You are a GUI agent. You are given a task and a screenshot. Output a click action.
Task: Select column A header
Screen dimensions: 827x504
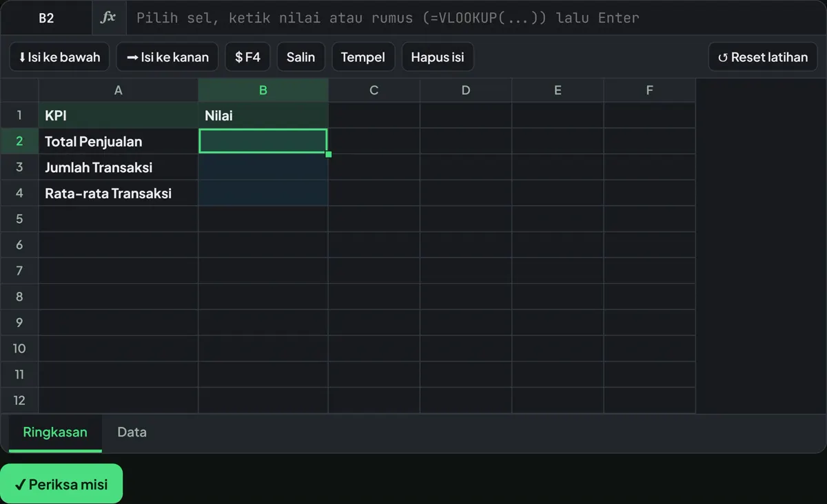[x=119, y=90]
